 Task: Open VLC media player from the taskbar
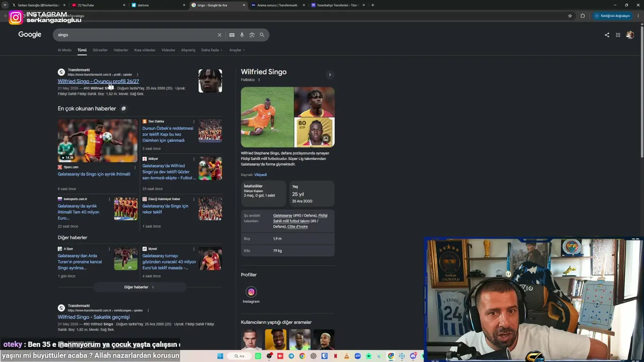pyautogui.click(x=347, y=356)
